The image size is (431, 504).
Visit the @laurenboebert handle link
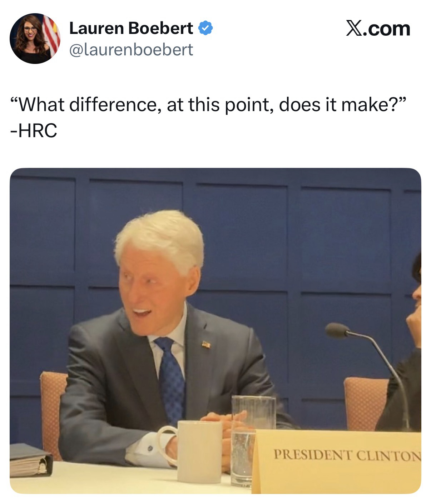click(x=131, y=49)
